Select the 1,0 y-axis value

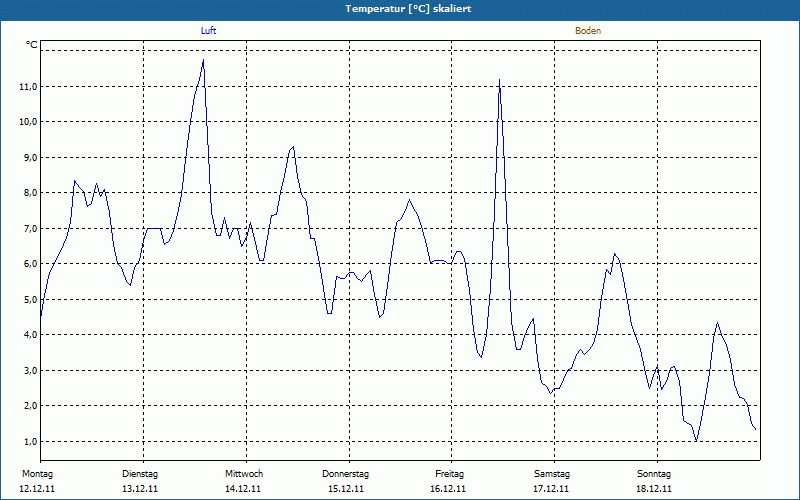pos(30,441)
